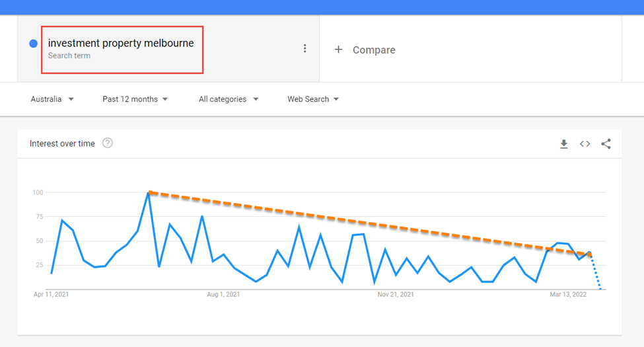
Task: Open help for Interest over time
Action: point(108,143)
